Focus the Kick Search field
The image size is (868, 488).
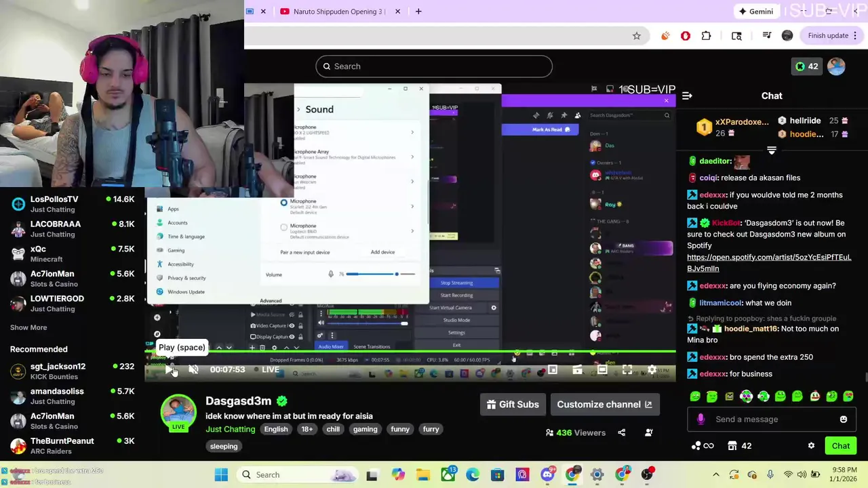(434, 66)
